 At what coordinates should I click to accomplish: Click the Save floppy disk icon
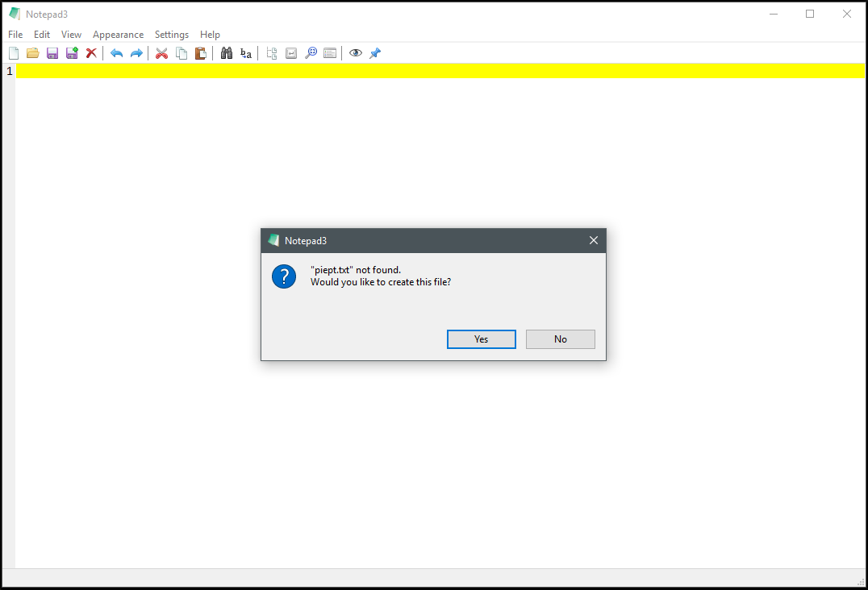coord(52,53)
